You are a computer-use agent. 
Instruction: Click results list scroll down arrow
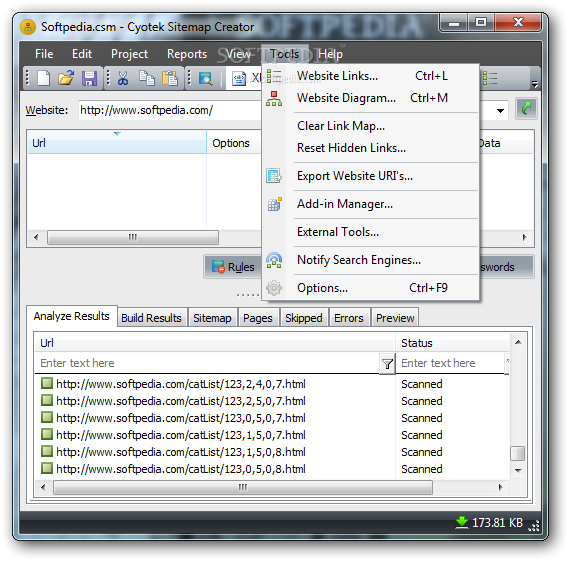518,471
